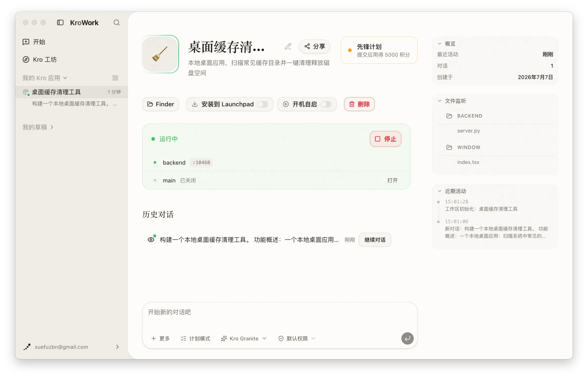Screen dimensions: 588x378
Task: Toggle the 开机自启 switch
Action: 326,104
